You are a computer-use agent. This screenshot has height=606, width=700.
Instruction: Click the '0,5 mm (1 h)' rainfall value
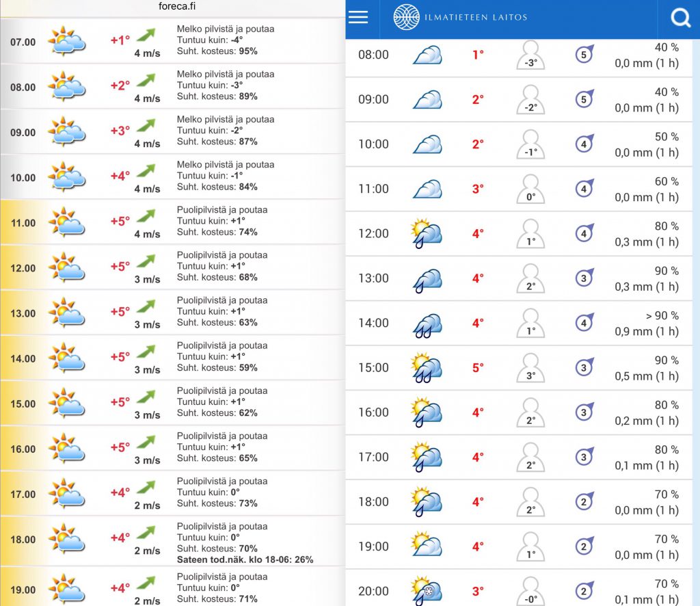647,376
